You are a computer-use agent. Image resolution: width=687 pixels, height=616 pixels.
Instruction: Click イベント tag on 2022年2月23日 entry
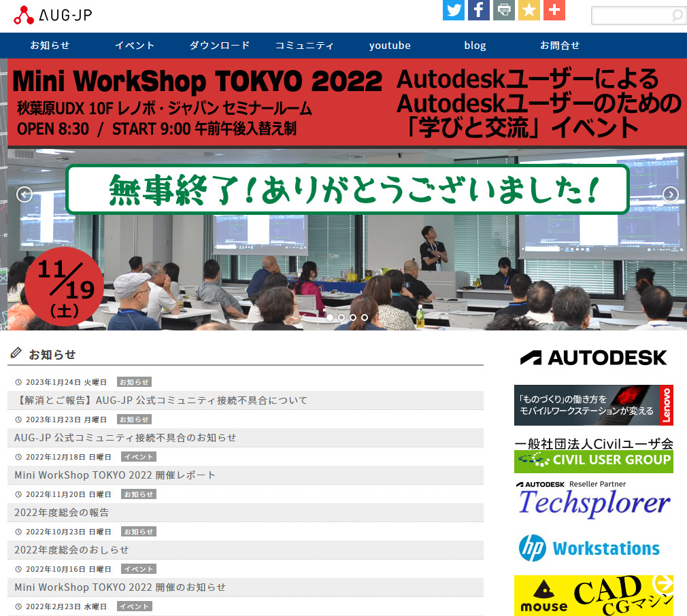[135, 606]
